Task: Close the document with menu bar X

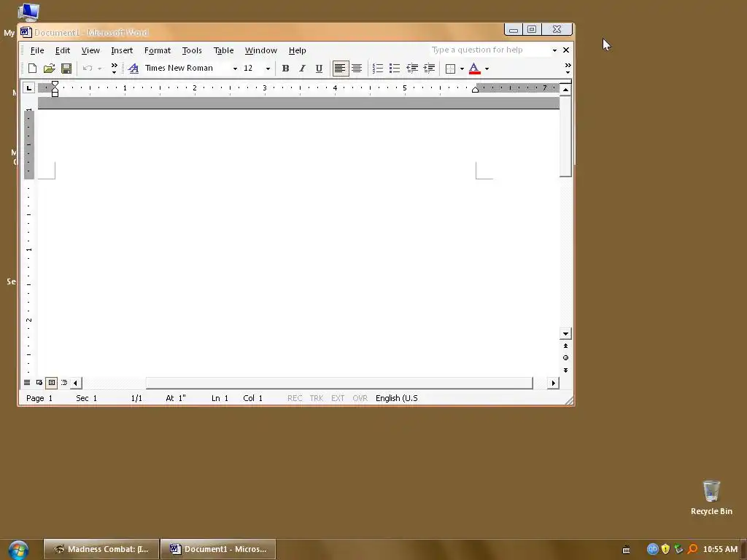Action: pyautogui.click(x=566, y=50)
